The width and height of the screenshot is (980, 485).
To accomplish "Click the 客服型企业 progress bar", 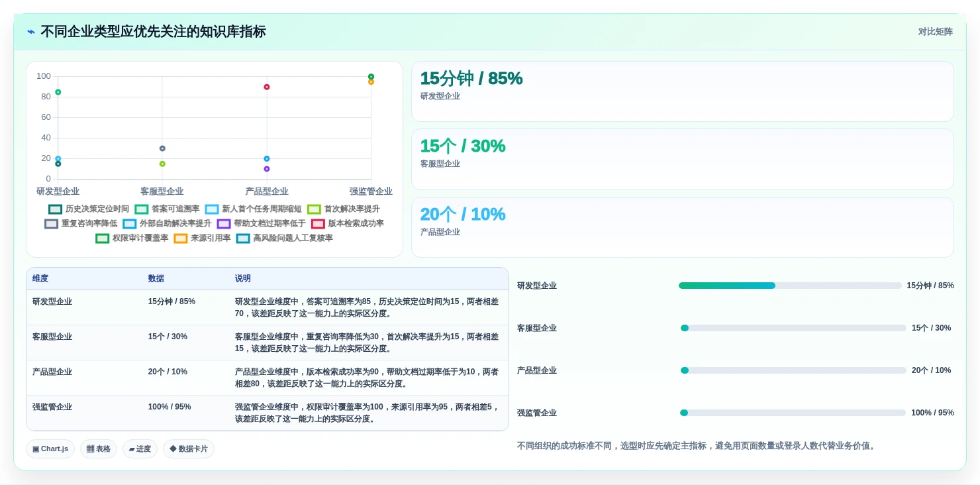I will 793,328.
